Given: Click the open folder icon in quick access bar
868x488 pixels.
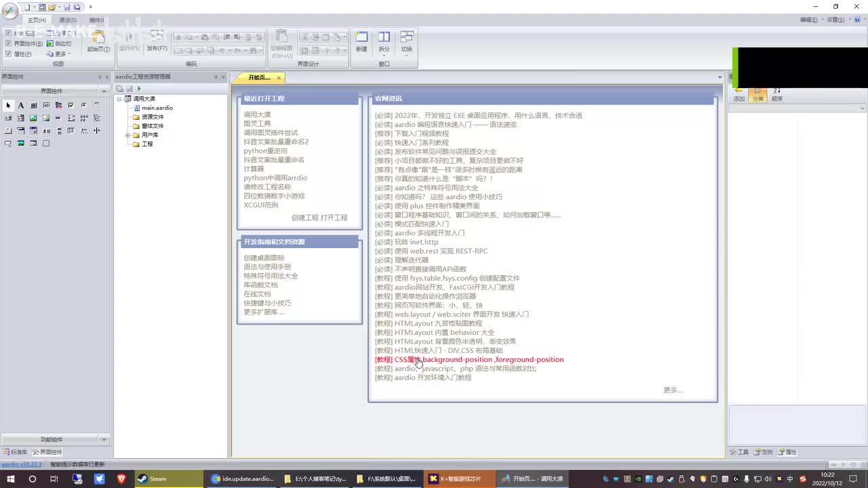Looking at the screenshot, I should pos(52,7).
